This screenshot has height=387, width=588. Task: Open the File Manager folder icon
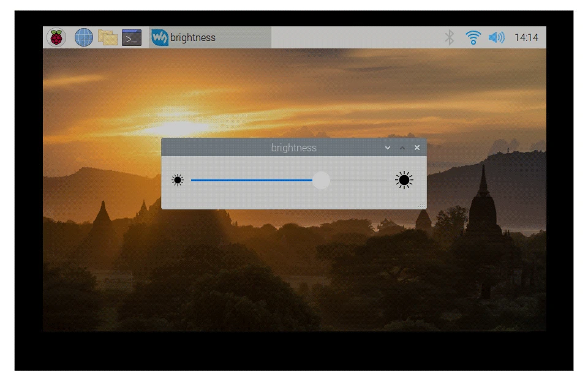point(108,37)
